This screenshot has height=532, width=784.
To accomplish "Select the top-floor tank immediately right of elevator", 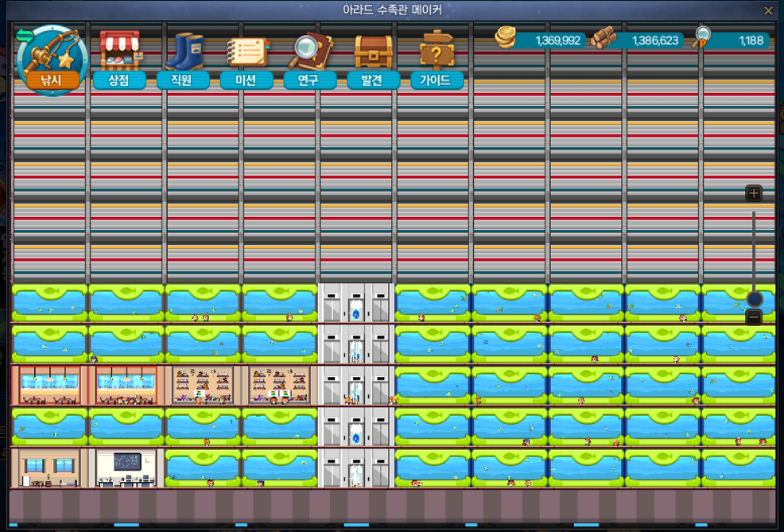I will [x=433, y=303].
